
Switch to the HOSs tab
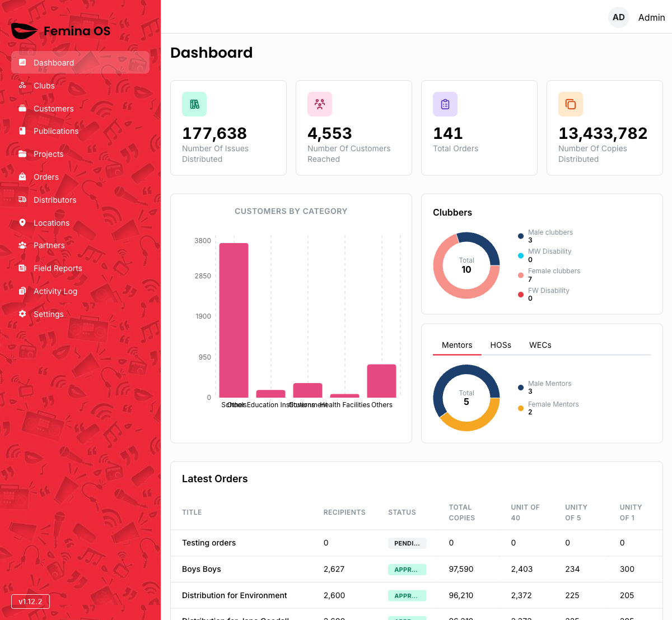click(501, 345)
